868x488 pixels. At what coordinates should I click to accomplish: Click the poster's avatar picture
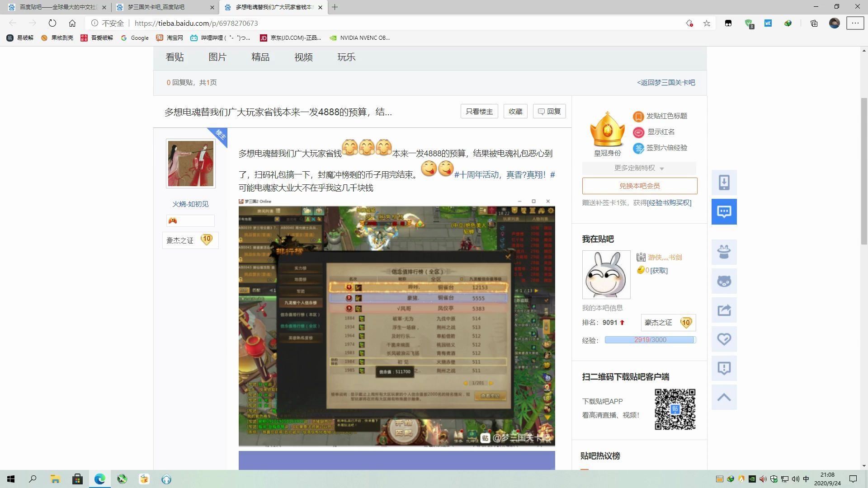click(x=191, y=164)
